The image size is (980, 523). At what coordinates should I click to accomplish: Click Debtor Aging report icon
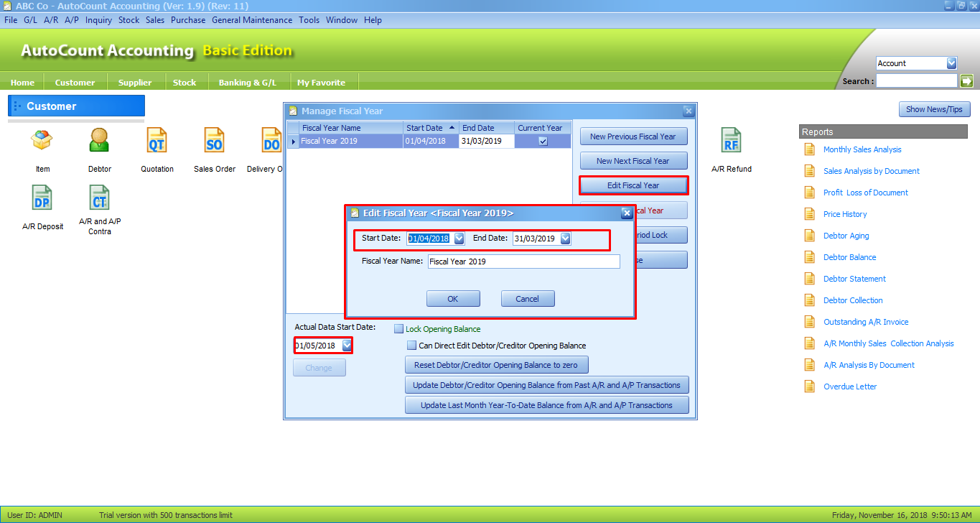click(810, 236)
